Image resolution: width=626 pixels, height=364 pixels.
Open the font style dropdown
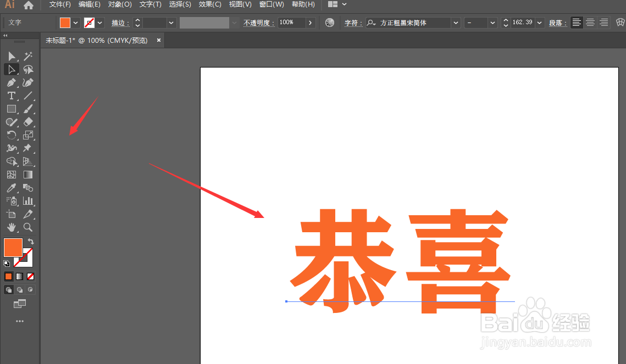pyautogui.click(x=492, y=23)
